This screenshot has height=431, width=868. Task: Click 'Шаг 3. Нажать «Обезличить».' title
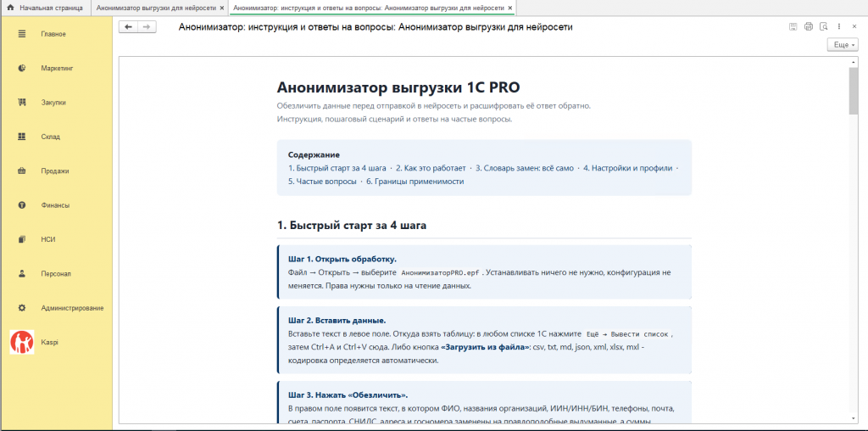348,395
